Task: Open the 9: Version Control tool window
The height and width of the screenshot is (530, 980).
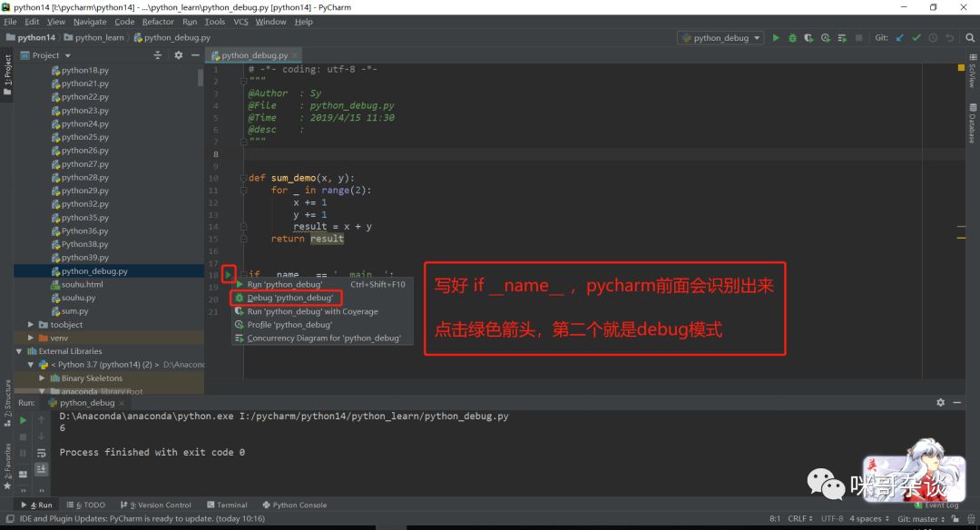Action: 156,505
